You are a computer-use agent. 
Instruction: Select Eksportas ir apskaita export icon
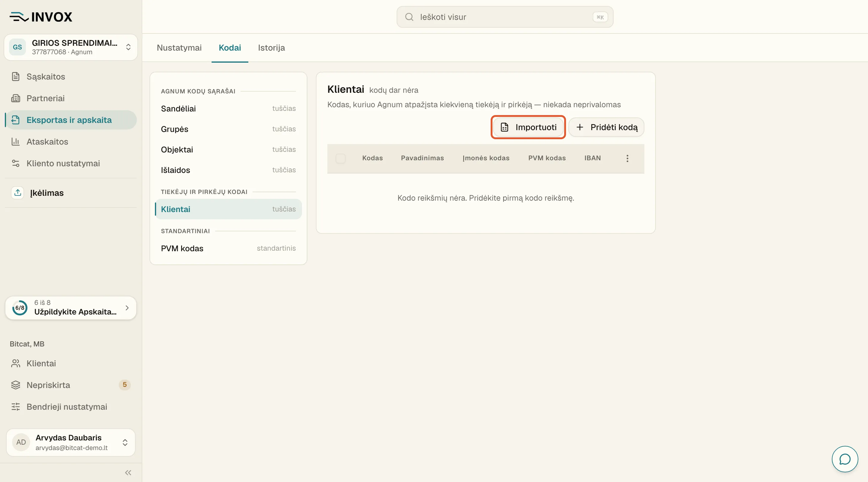click(15, 120)
